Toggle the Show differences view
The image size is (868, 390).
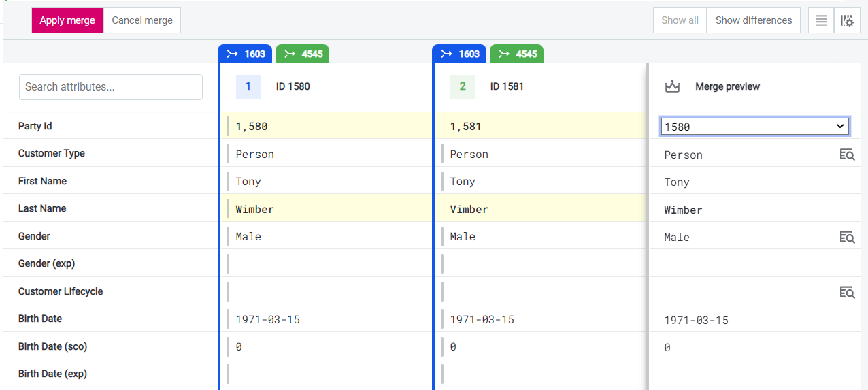pyautogui.click(x=753, y=20)
